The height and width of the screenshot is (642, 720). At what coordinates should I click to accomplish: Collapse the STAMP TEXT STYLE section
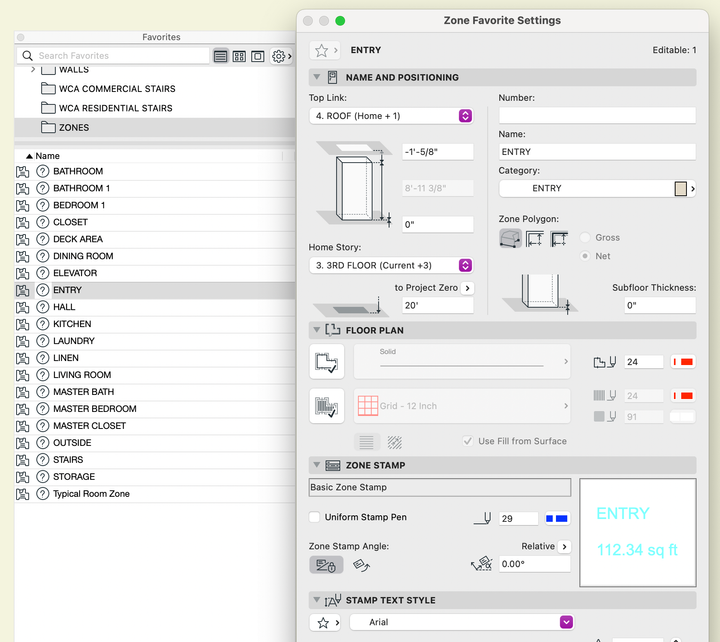pyautogui.click(x=316, y=600)
